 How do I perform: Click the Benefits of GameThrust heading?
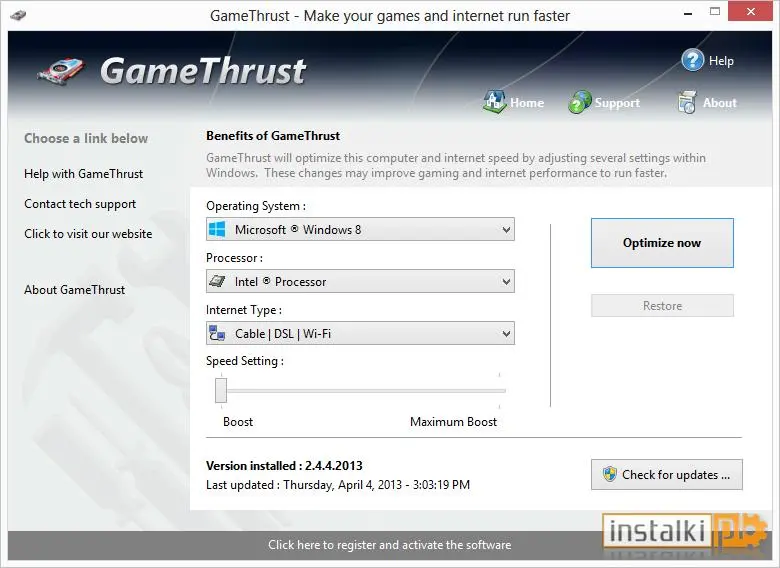[x=273, y=136]
